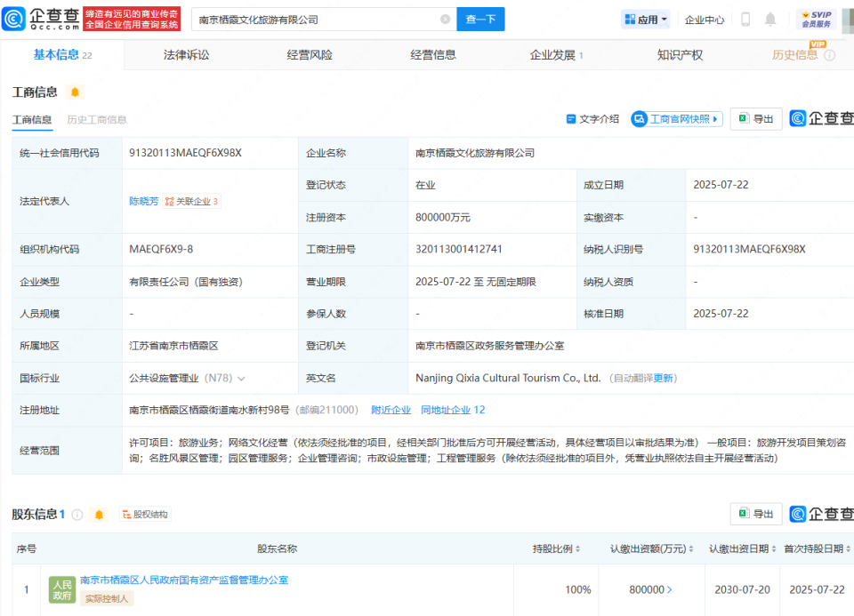Click 江苏省南京市栖霞区 region value
854x616 pixels.
(x=173, y=346)
